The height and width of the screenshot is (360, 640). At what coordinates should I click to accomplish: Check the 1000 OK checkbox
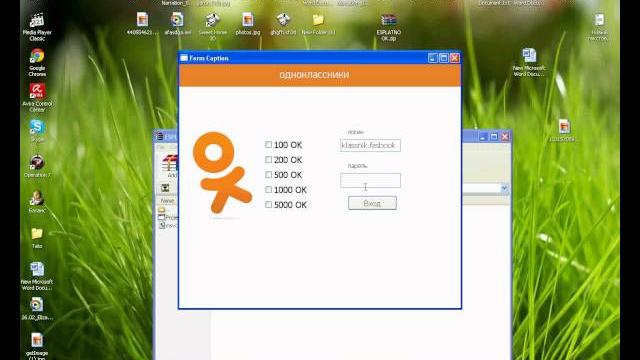269,190
